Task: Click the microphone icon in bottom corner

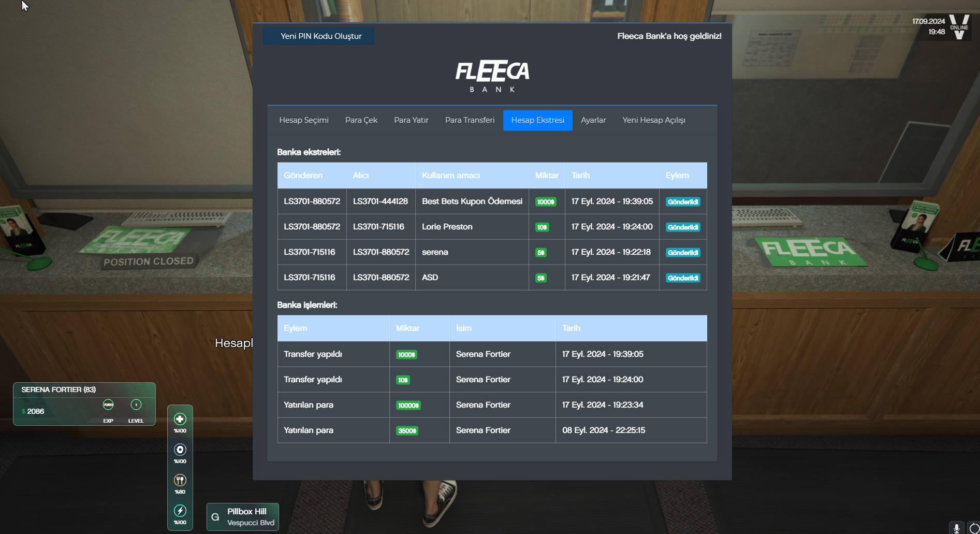Action: tap(956, 528)
